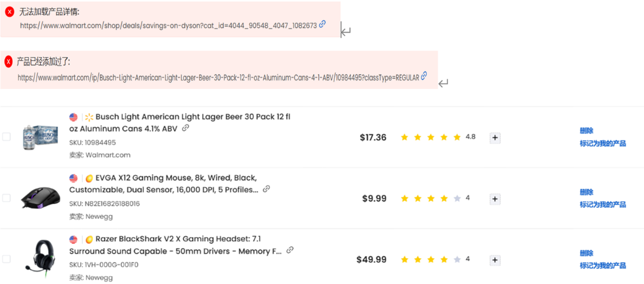Expand EVGA mouse row with plus button
644x284 pixels.
495,199
